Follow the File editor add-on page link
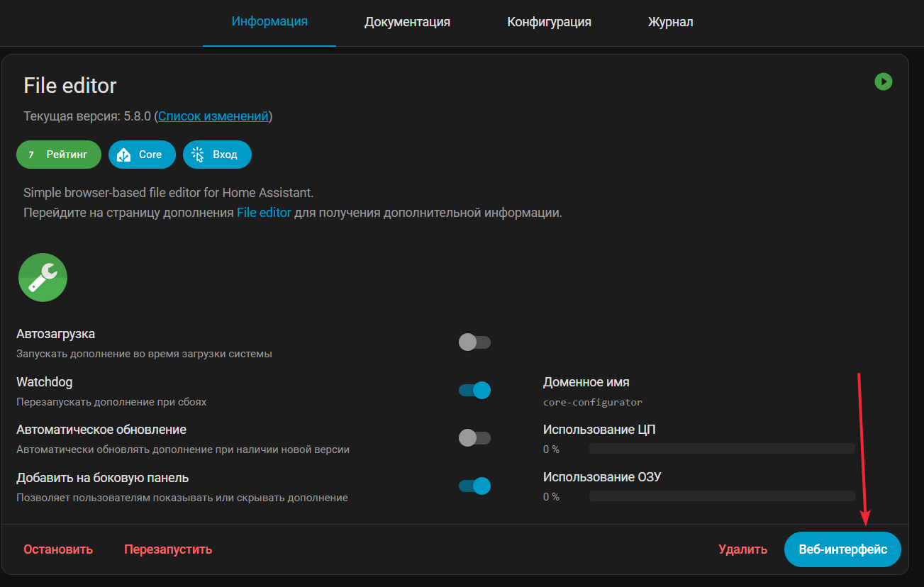Image resolution: width=924 pixels, height=587 pixels. click(264, 212)
